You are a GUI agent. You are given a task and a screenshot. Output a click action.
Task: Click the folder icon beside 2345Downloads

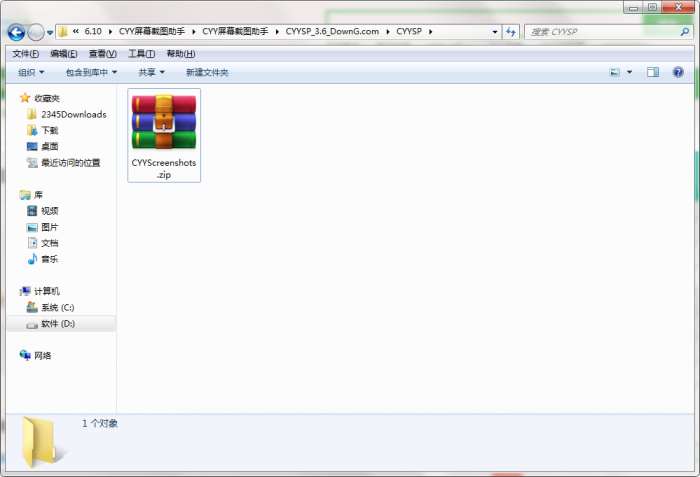pos(32,114)
